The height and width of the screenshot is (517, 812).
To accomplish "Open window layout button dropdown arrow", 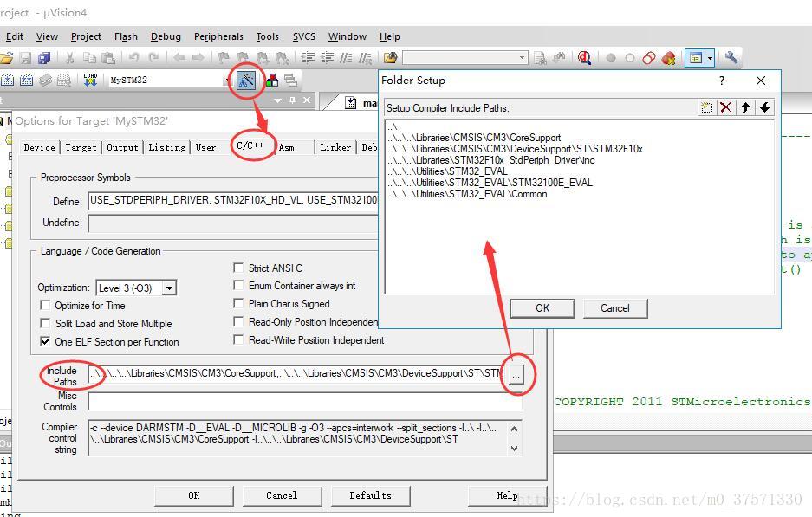I will tap(710, 58).
